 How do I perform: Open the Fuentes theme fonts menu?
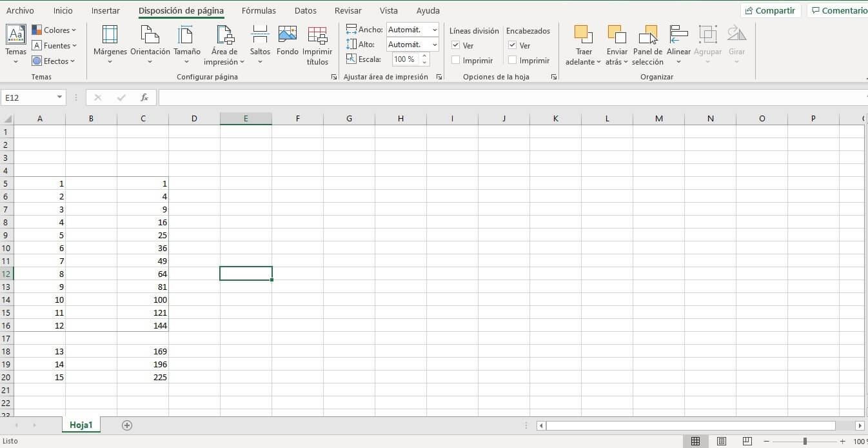click(54, 45)
